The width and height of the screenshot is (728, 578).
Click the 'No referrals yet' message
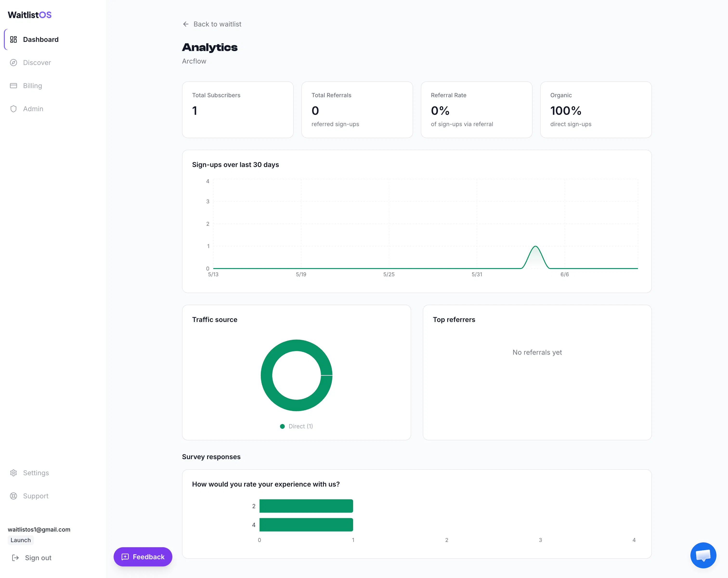(537, 352)
